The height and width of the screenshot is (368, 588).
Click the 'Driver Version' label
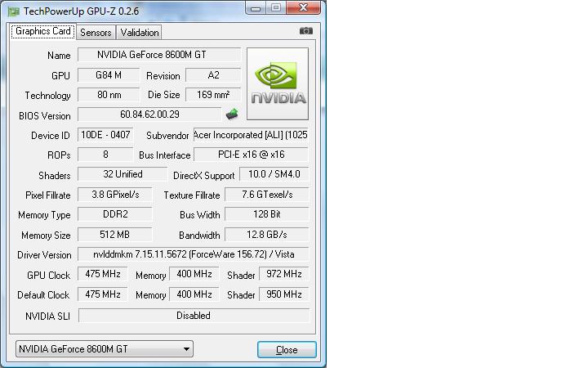pyautogui.click(x=44, y=255)
